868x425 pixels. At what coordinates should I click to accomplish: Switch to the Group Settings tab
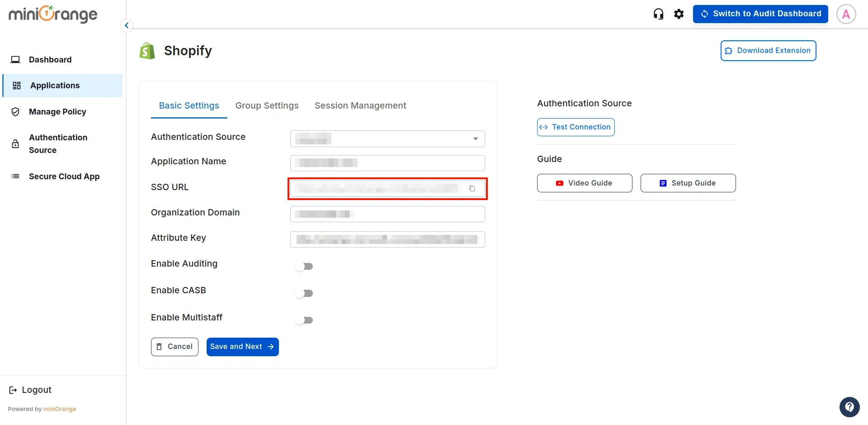pos(267,105)
